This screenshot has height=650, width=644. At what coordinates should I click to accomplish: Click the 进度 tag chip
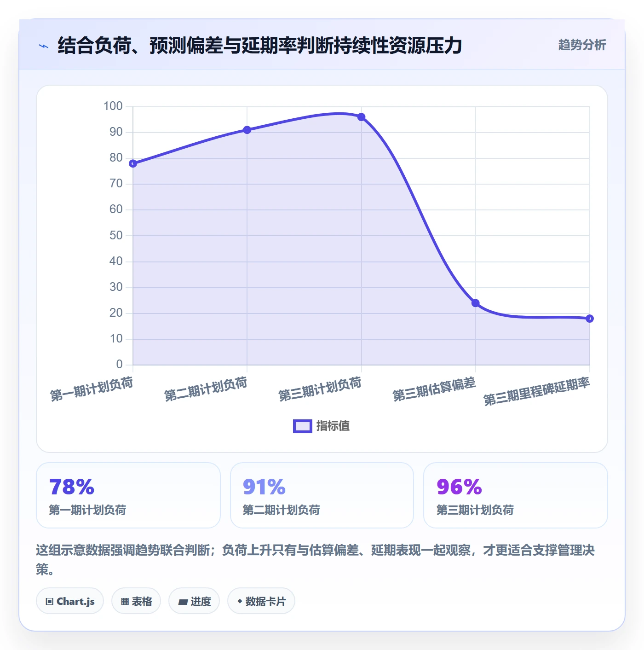tap(194, 601)
